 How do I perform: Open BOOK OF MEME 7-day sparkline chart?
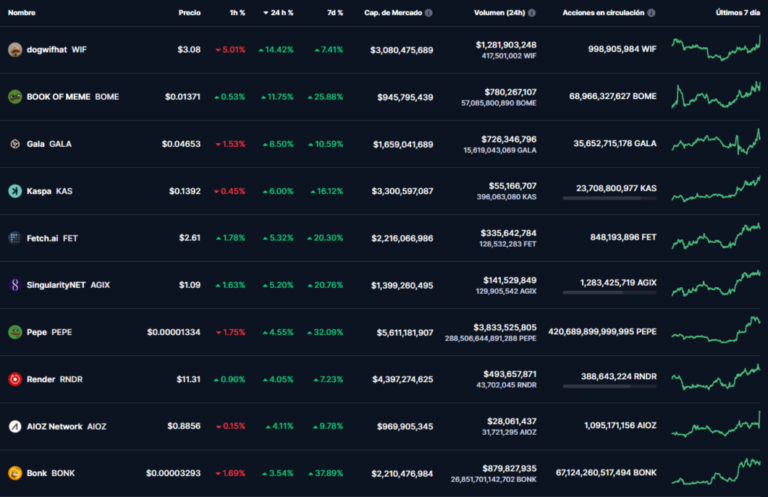716,95
